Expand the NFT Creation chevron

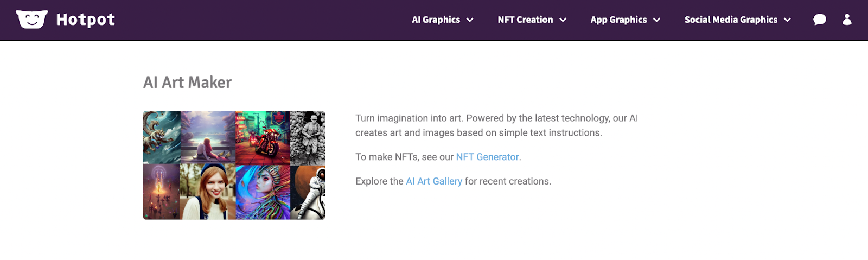coord(563,20)
